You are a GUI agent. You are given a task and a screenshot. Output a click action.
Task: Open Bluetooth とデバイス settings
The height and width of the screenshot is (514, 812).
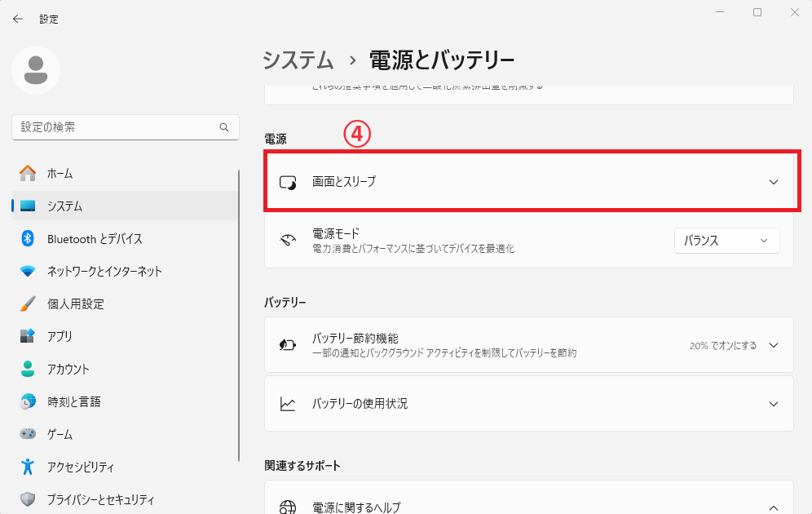pos(95,238)
